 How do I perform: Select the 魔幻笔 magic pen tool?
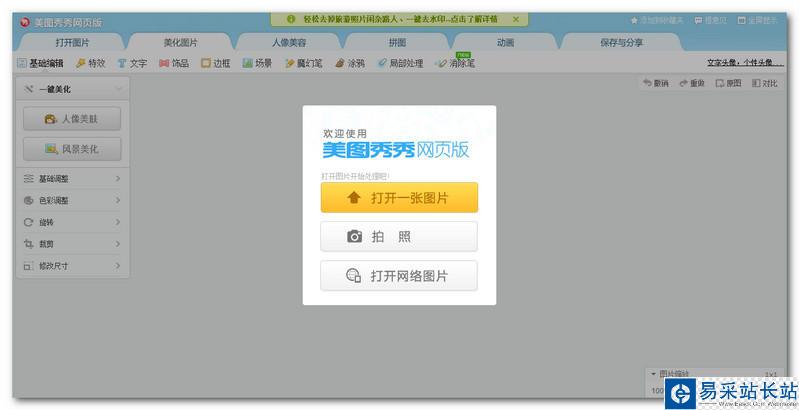pyautogui.click(x=304, y=63)
